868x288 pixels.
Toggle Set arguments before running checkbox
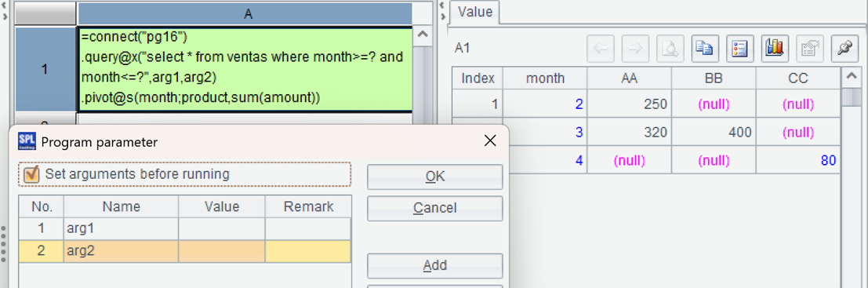coord(32,174)
